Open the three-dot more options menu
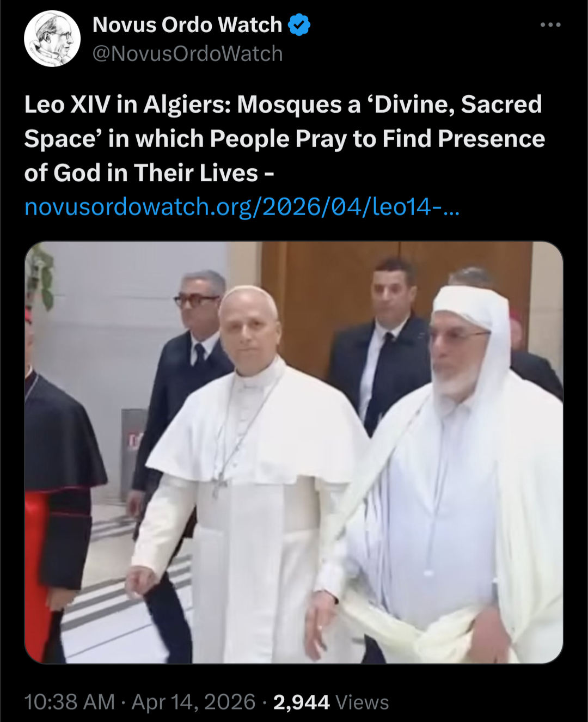The image size is (588, 722). (x=550, y=25)
